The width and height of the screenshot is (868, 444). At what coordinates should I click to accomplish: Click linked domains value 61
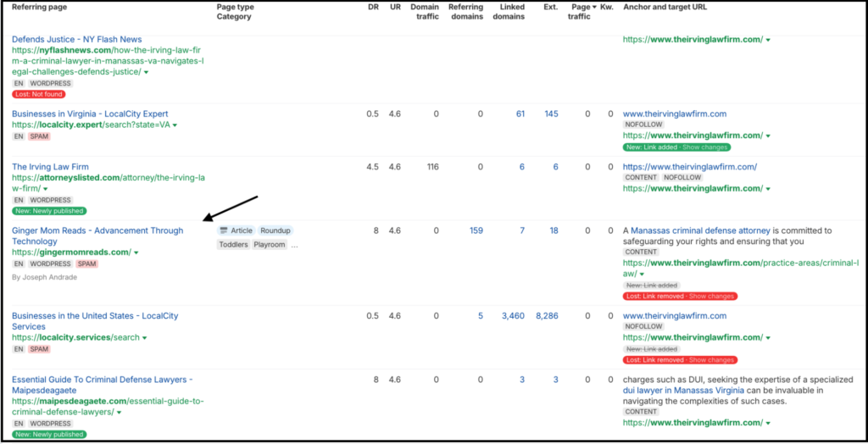pos(520,114)
